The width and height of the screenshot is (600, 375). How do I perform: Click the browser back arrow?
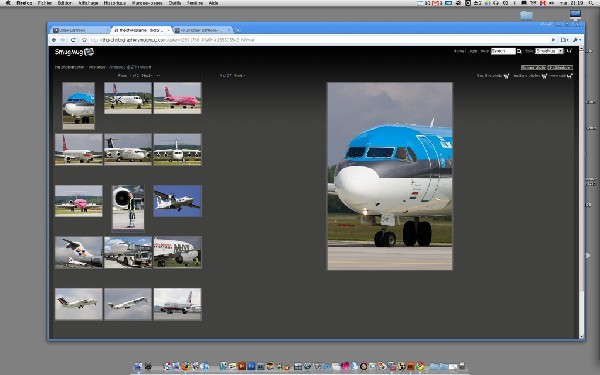[54, 40]
